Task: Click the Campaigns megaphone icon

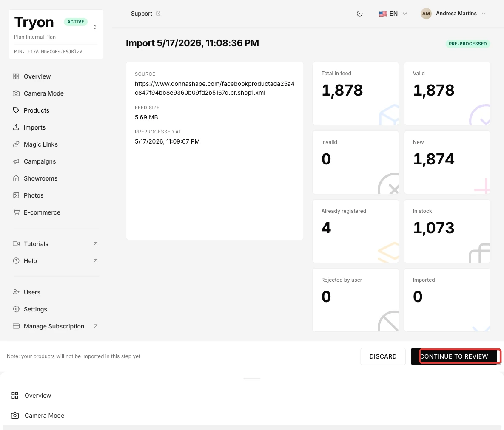Action: (x=16, y=161)
